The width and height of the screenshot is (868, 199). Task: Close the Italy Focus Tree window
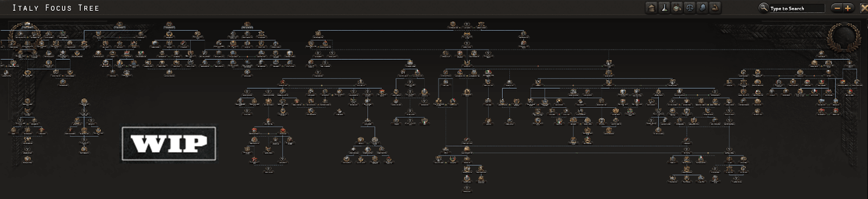pyautogui.click(x=864, y=8)
